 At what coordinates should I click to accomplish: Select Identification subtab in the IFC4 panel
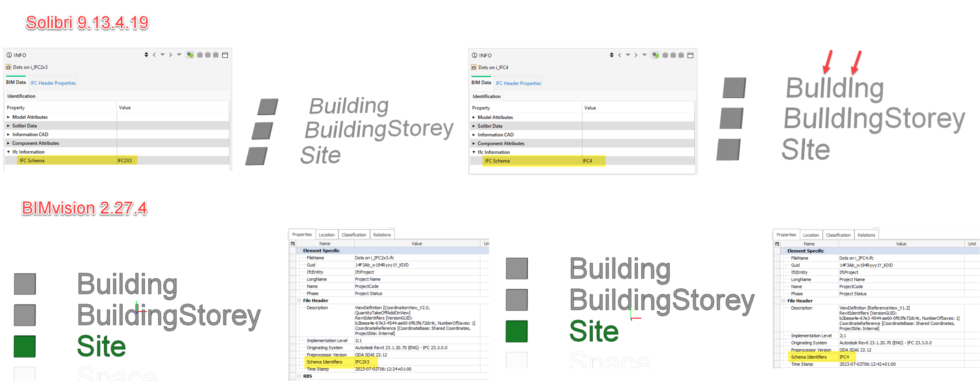point(487,97)
